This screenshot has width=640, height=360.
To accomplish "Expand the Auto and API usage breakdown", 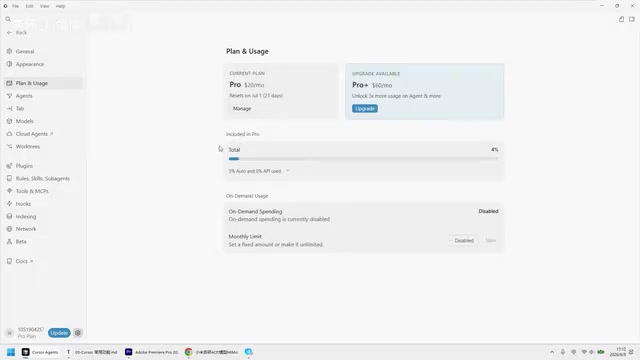I will (259, 171).
